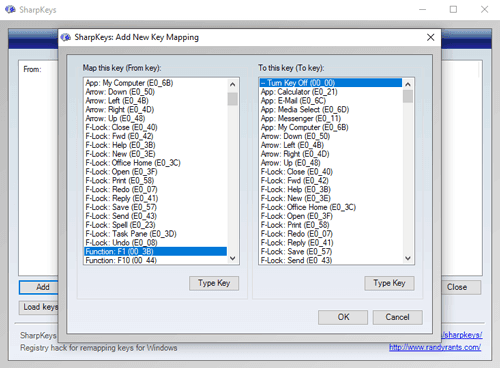Open the randyrants.com link
Screen dimensions: 500x368
(x=435, y=347)
